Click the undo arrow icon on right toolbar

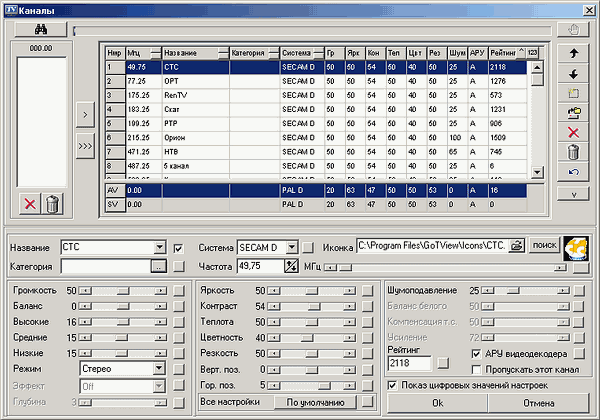(x=573, y=172)
